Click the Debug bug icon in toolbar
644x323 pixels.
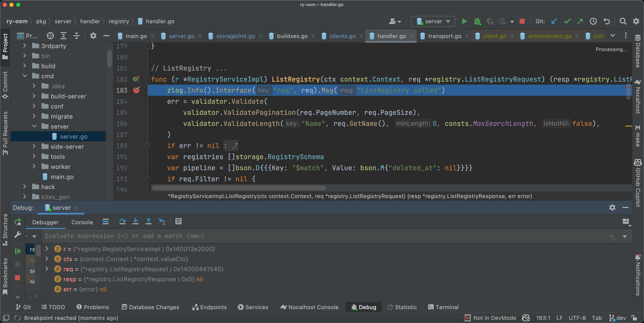pos(477,21)
